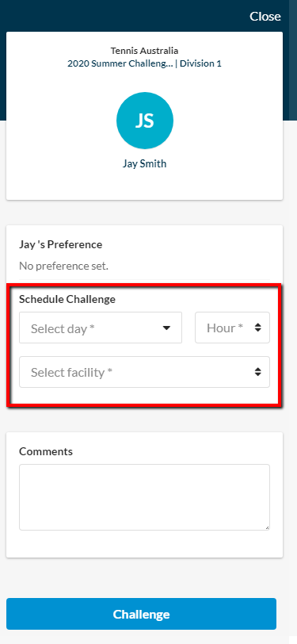Open the Hour selector
Screen dimensions: 297x644
tap(232, 328)
